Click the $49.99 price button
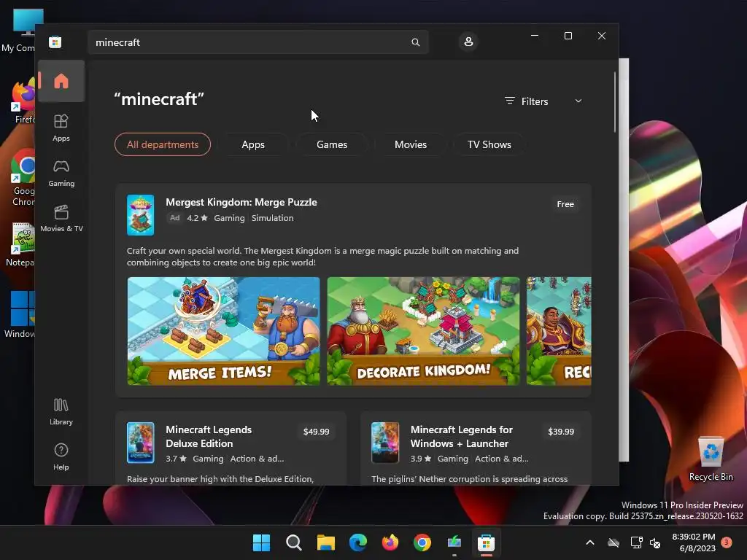 (x=317, y=432)
